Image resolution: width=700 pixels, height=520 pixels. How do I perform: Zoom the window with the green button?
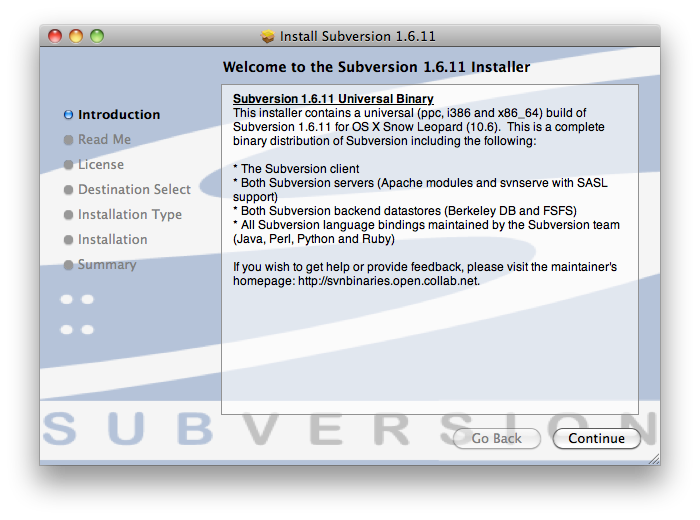(97, 36)
